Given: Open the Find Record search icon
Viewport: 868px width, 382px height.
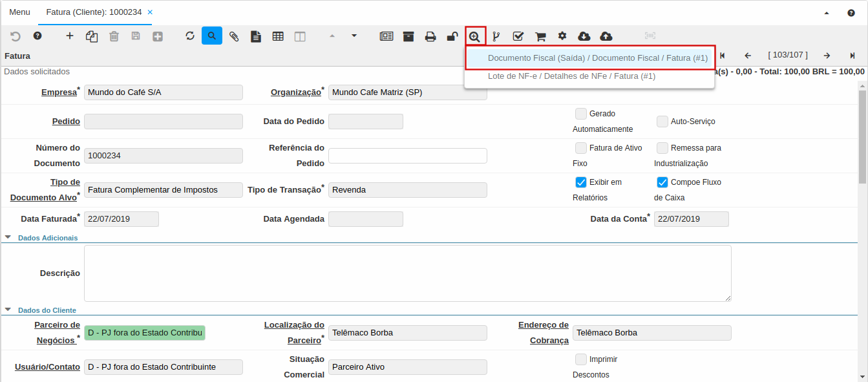Looking at the screenshot, I should tap(212, 36).
